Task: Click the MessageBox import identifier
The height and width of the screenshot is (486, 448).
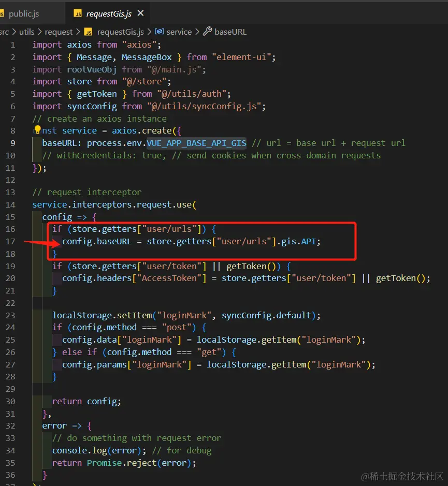Action: click(x=147, y=57)
